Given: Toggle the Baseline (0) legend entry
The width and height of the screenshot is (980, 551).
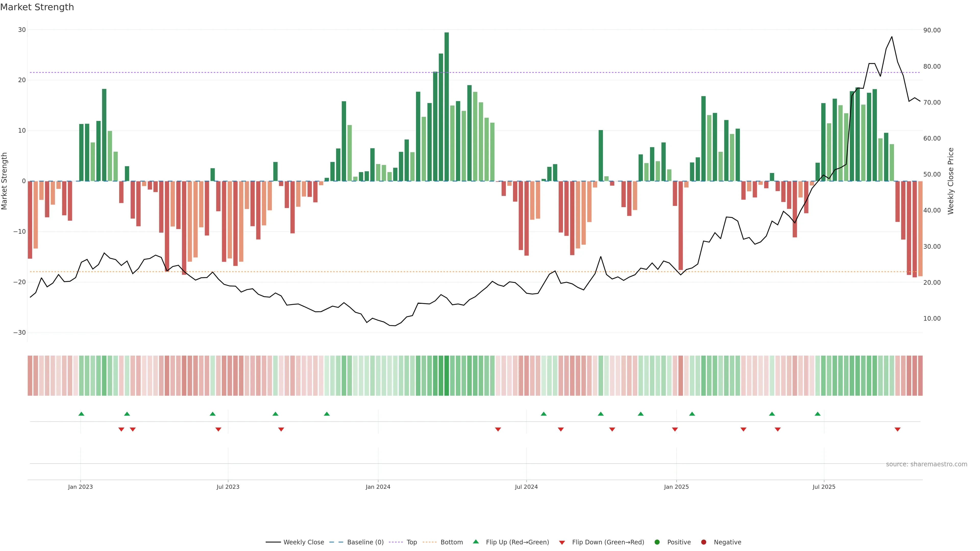Looking at the screenshot, I should (365, 542).
